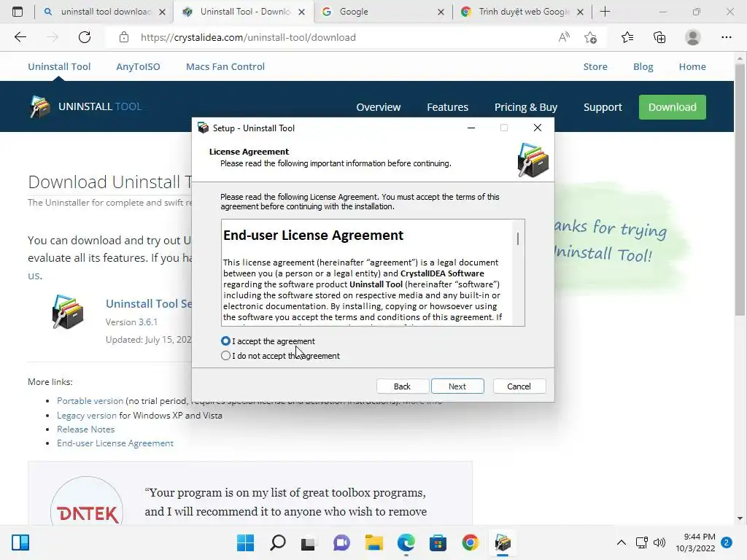Open the End-user License Agreement link
The width and height of the screenshot is (747, 560).
pyautogui.click(x=115, y=443)
